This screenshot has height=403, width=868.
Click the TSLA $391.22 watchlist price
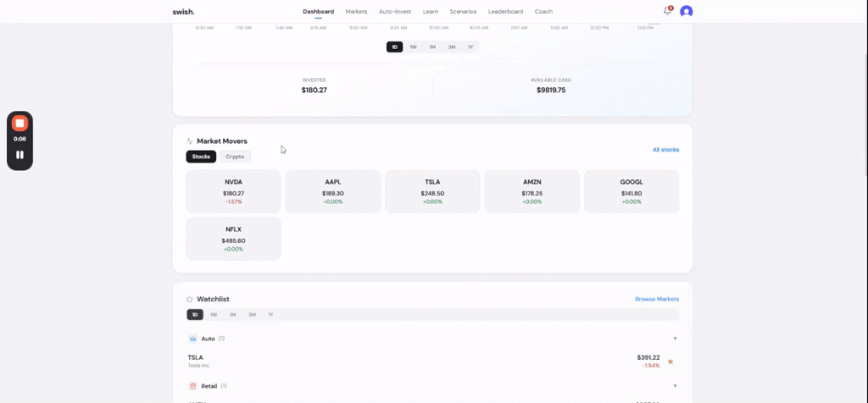648,357
